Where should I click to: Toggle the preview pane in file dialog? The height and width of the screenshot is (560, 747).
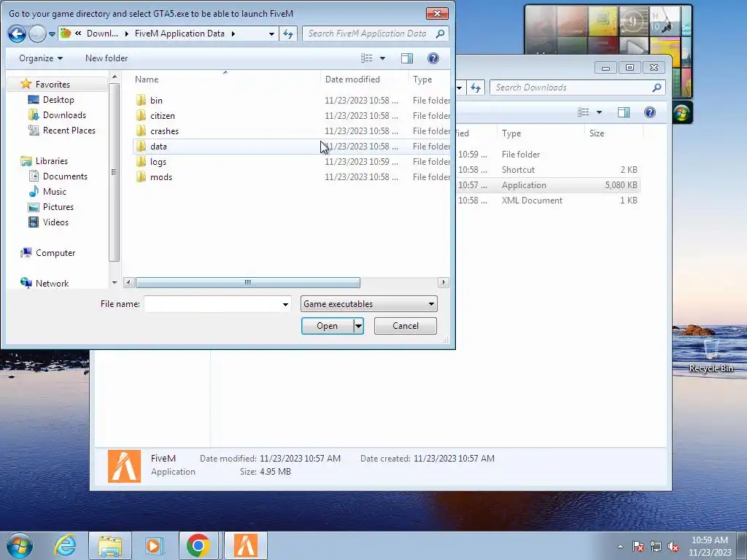point(407,58)
